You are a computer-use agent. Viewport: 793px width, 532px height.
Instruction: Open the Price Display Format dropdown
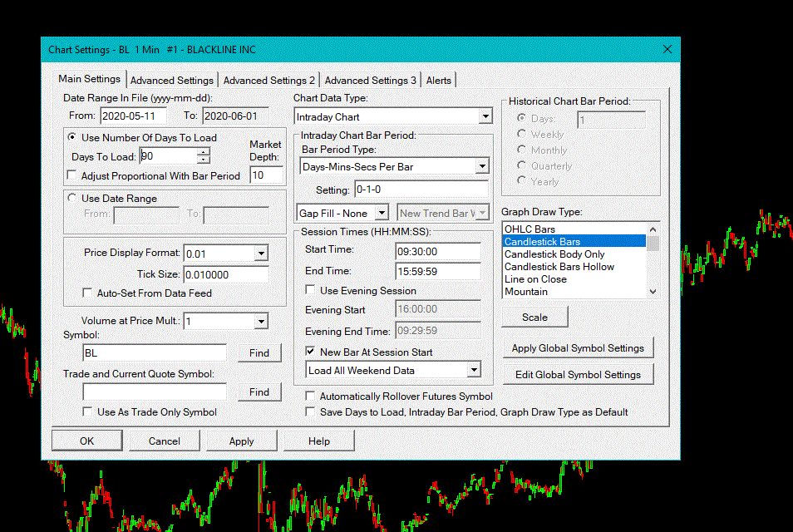(261, 253)
